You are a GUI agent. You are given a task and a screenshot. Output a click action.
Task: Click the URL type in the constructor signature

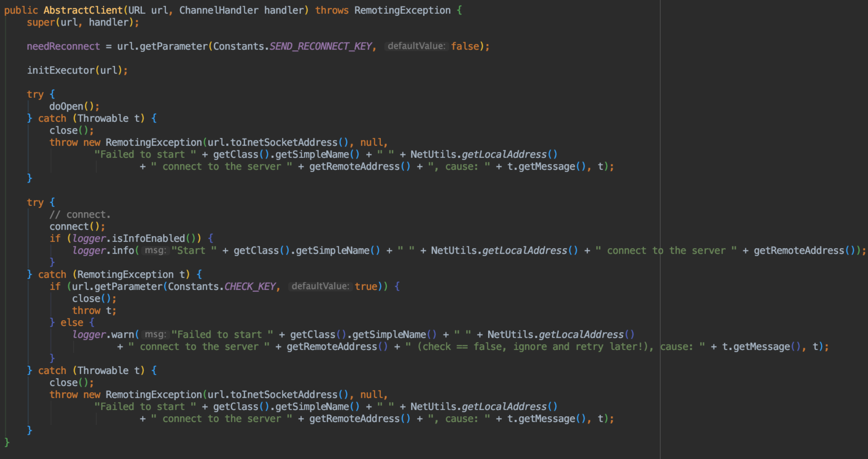click(137, 10)
